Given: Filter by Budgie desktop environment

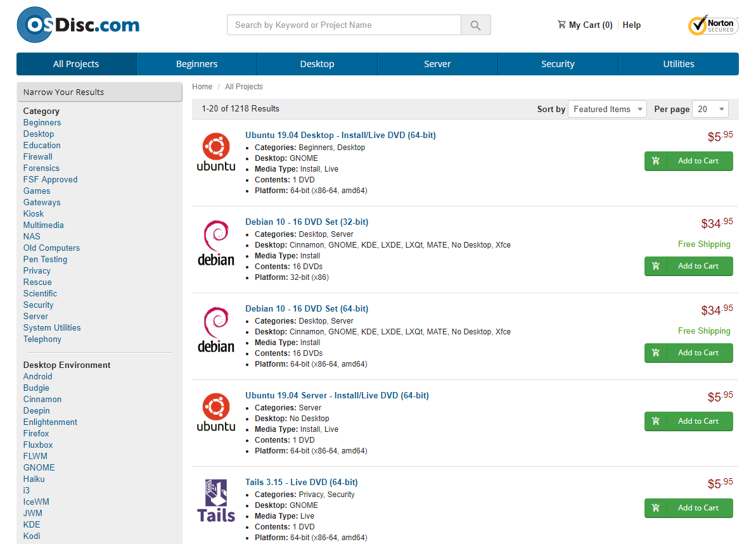Looking at the screenshot, I should 36,388.
